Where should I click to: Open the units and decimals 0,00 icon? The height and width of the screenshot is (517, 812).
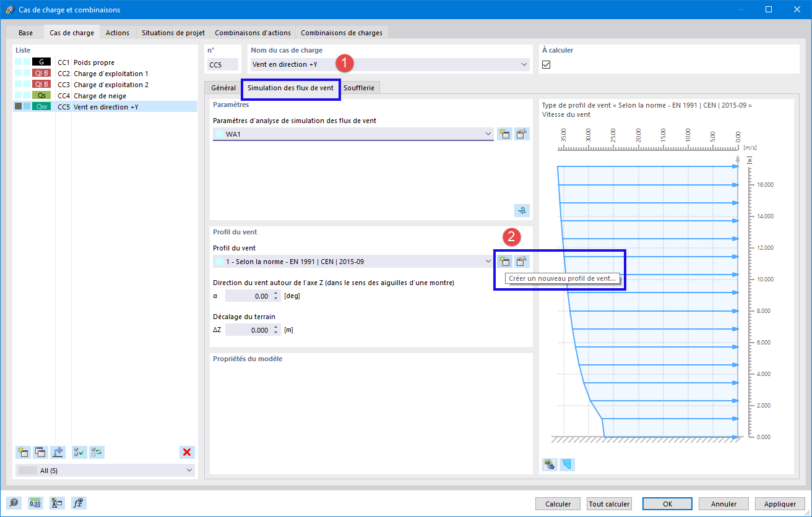(35, 503)
